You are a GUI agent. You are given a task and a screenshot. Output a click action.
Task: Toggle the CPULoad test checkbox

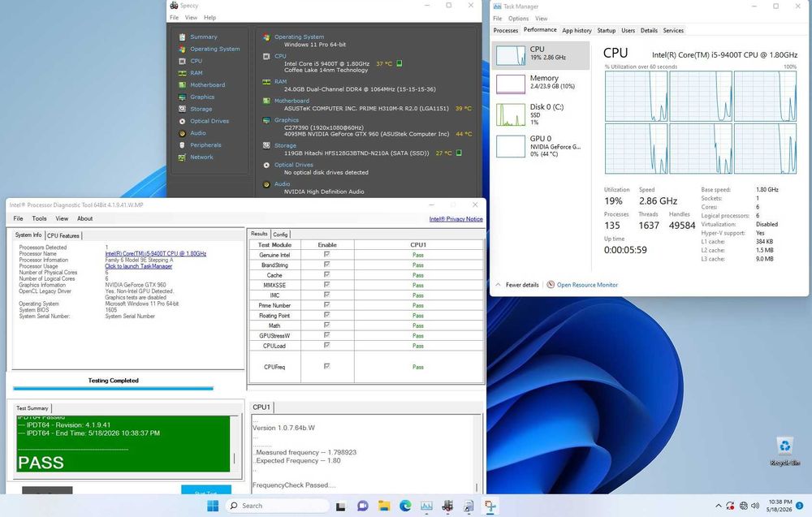tap(326, 345)
